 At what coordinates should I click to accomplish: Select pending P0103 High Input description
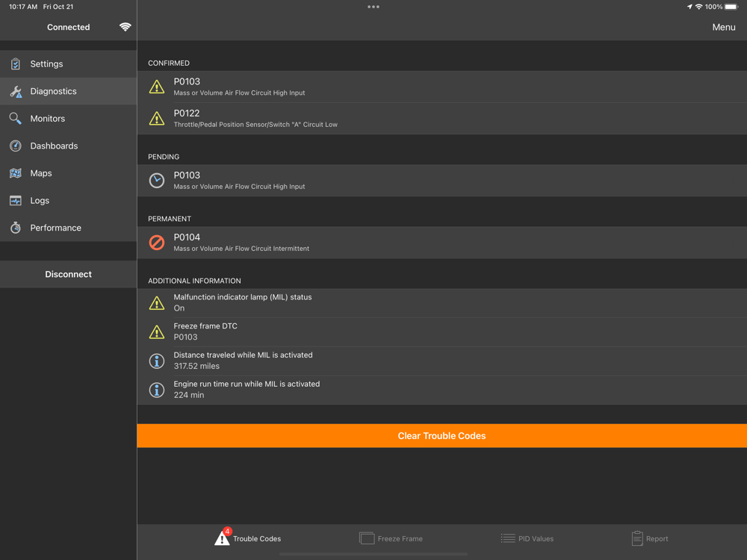(239, 187)
